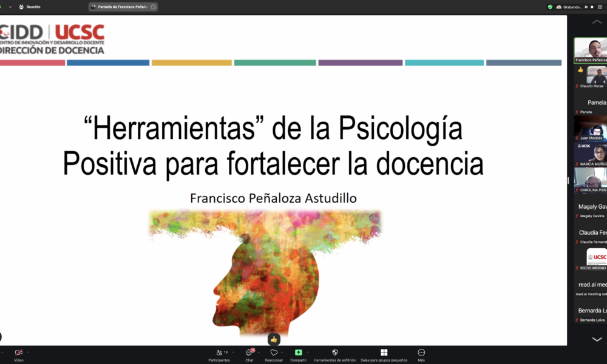Viewport: 607px width, 364px height.
Task: Click the green encryption shield icon
Action: (x=550, y=7)
